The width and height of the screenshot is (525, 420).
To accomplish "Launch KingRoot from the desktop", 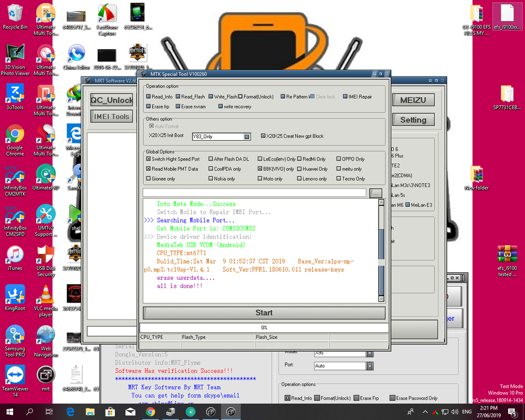I will pos(15,298).
